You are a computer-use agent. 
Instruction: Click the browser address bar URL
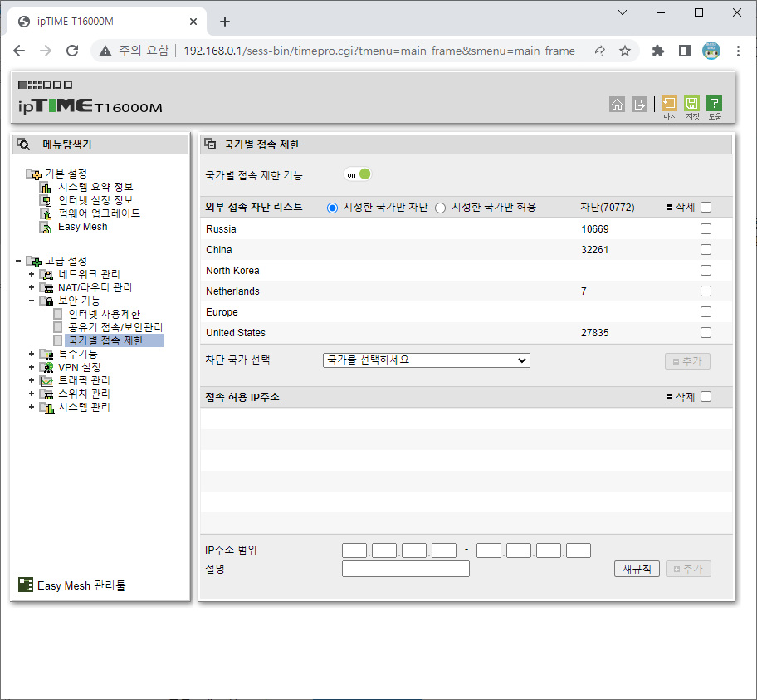pos(379,51)
